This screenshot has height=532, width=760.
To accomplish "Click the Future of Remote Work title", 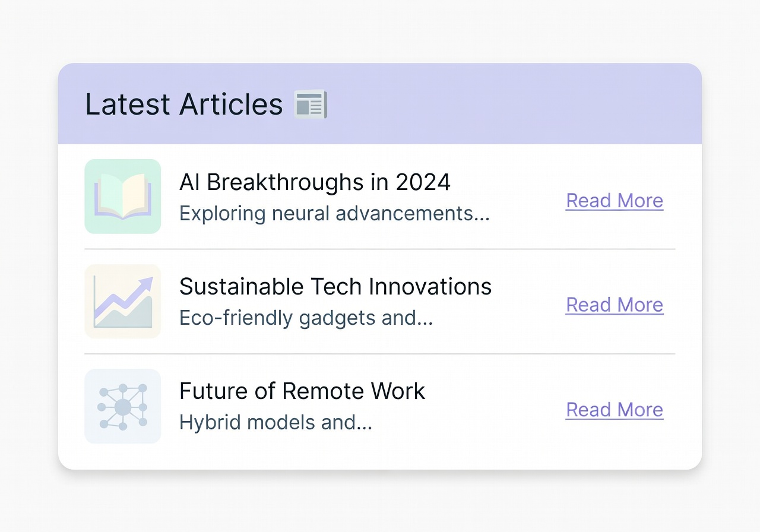I will (x=302, y=391).
